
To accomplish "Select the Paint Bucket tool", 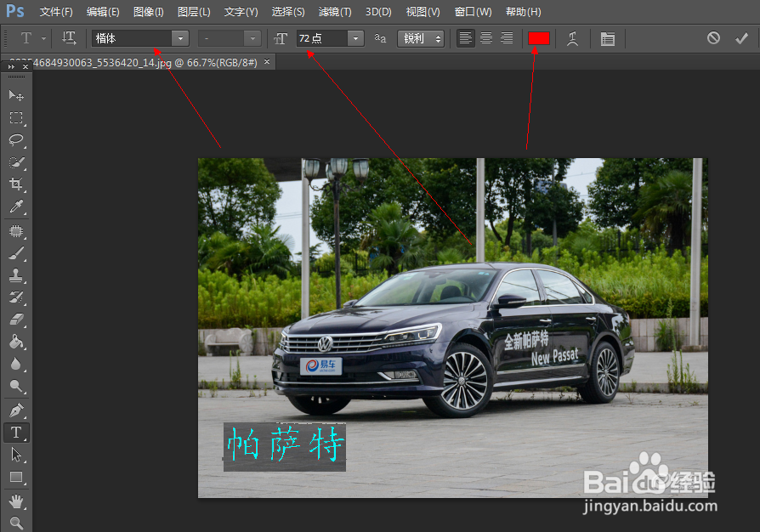I will click(16, 342).
